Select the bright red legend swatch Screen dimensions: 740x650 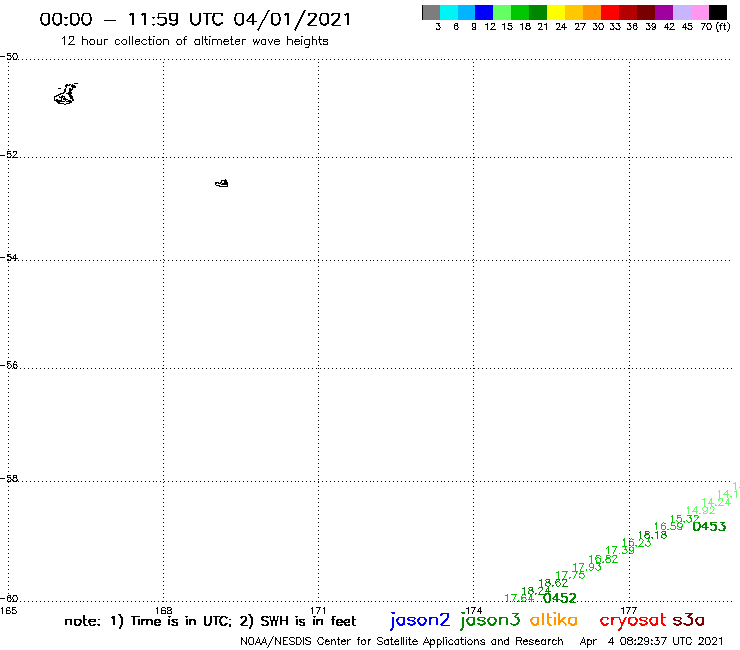click(x=610, y=12)
